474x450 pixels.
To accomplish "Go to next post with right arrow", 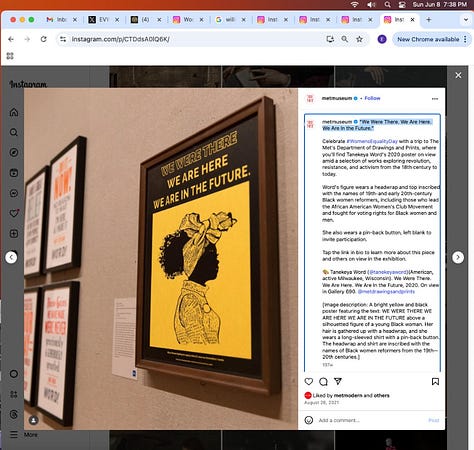I will point(458,257).
